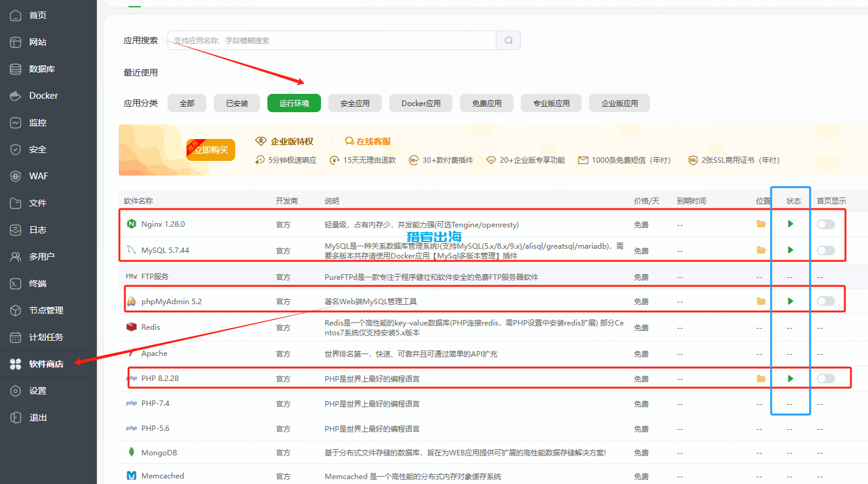Click the PHP 8.2.28 software name
Image resolution: width=868 pixels, height=484 pixels.
160,378
